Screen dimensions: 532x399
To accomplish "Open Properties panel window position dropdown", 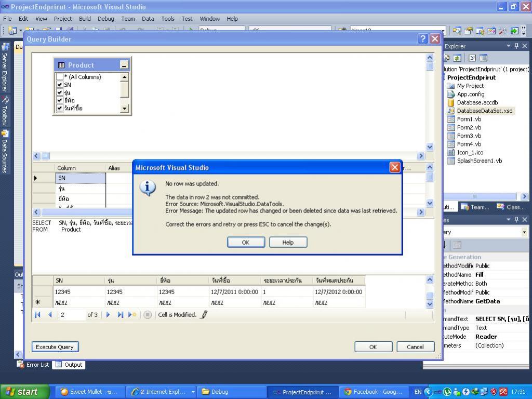I will [509, 220].
